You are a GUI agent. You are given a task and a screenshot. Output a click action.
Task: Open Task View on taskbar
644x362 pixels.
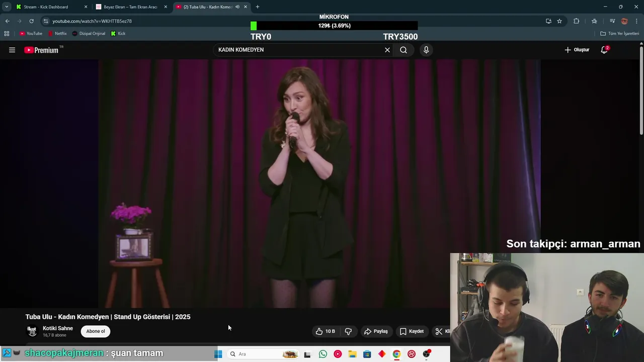click(307, 354)
